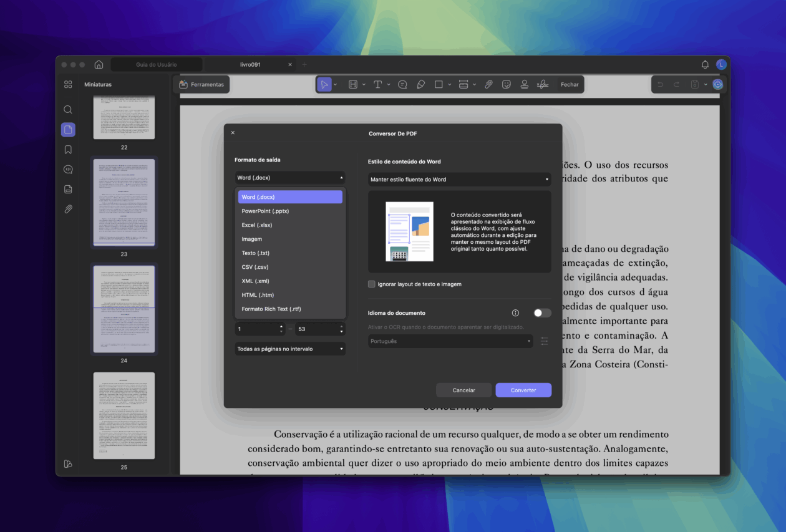Screen dimensions: 786x532
Task: Switch to livro091 tab
Action: pos(250,64)
